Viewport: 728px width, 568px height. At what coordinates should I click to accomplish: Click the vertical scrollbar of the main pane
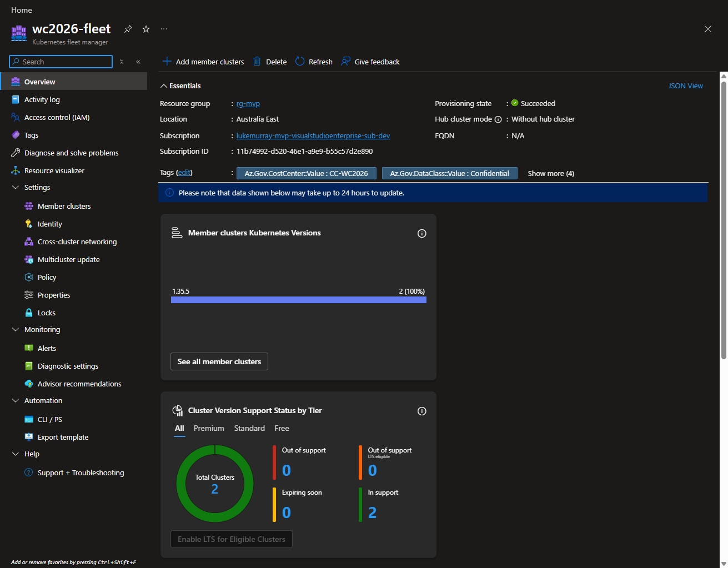[724, 220]
